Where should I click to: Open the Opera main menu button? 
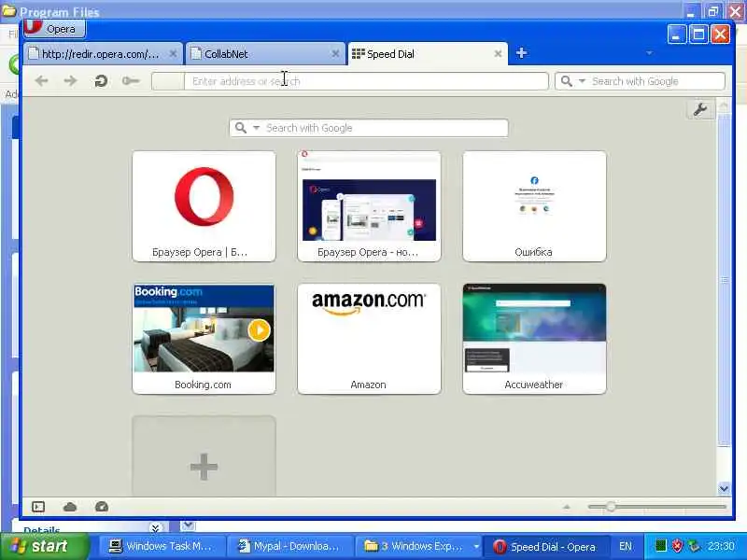[x=54, y=29]
